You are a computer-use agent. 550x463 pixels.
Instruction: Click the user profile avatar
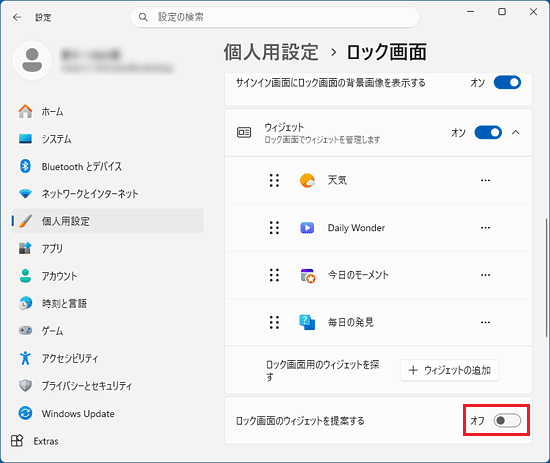32,60
